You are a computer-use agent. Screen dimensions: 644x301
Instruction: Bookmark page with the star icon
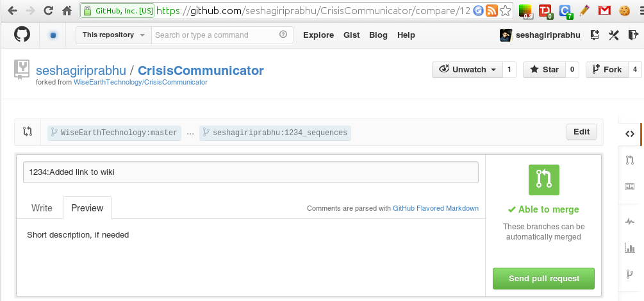pyautogui.click(x=506, y=10)
